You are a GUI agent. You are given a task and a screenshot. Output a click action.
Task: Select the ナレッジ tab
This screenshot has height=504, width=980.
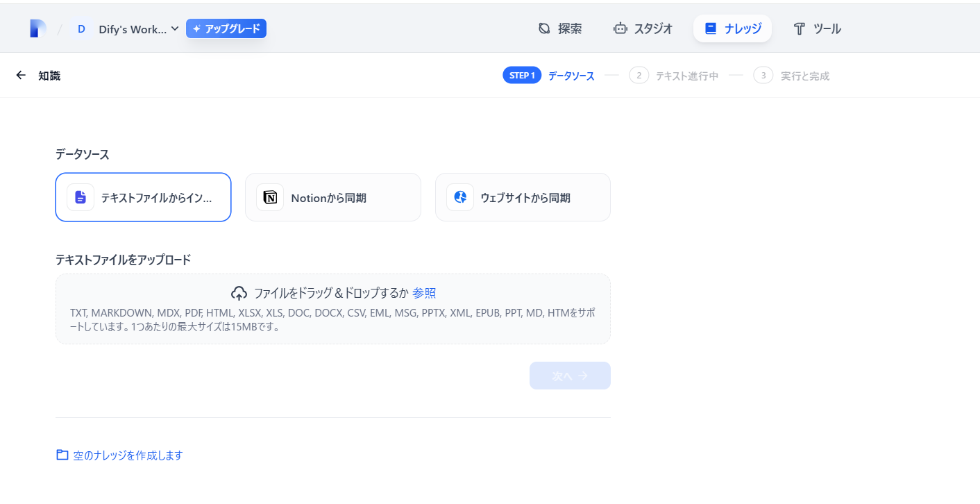pos(732,28)
